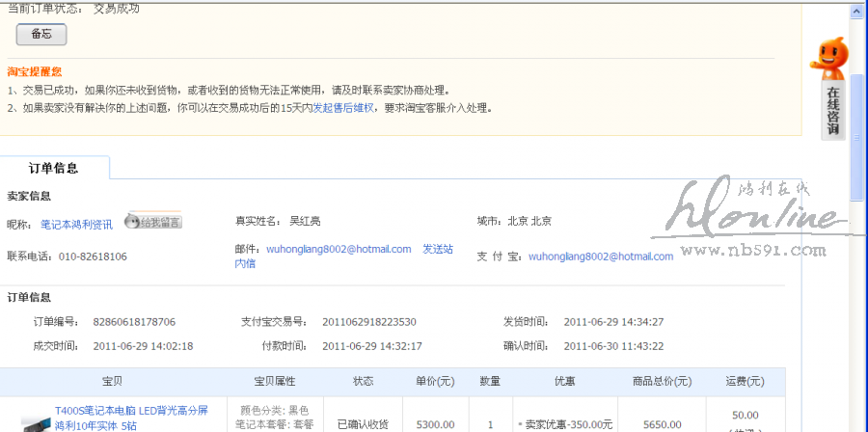Image resolution: width=868 pixels, height=432 pixels.
Task: Click the Alipay transaction number 2011062918223530
Action: click(368, 321)
